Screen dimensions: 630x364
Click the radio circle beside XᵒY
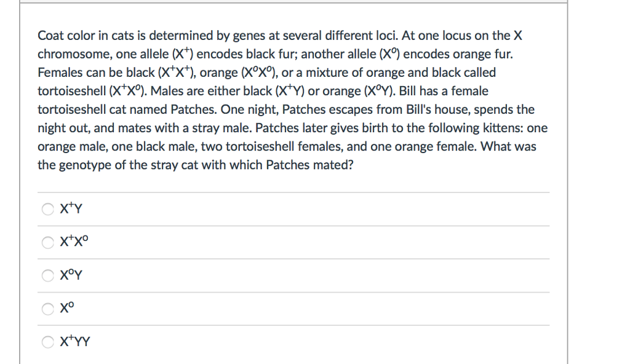pos(47,275)
